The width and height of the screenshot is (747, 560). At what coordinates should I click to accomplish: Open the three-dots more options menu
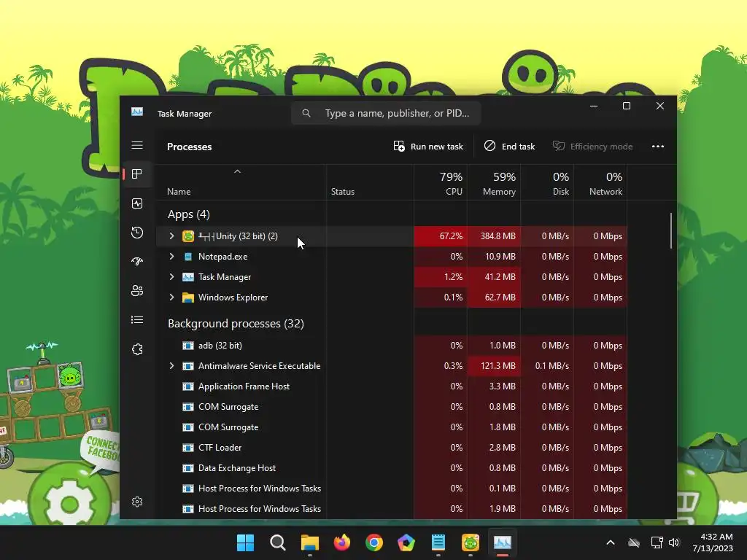pos(658,146)
